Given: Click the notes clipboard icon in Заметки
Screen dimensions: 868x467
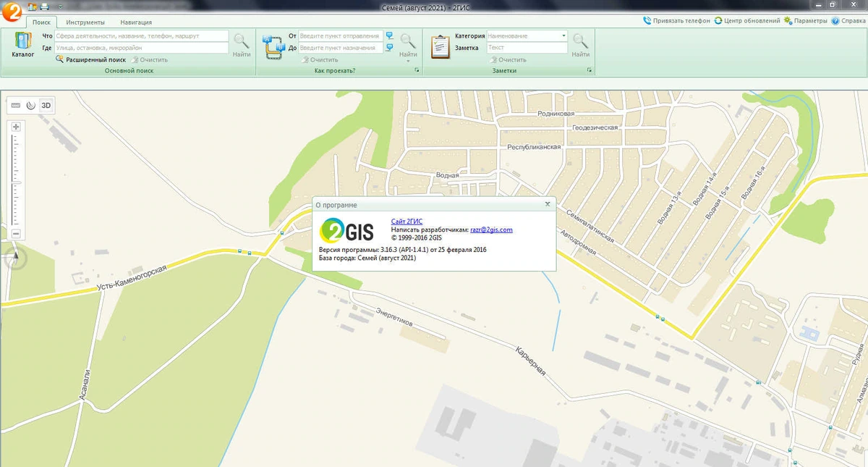Looking at the screenshot, I should point(441,46).
